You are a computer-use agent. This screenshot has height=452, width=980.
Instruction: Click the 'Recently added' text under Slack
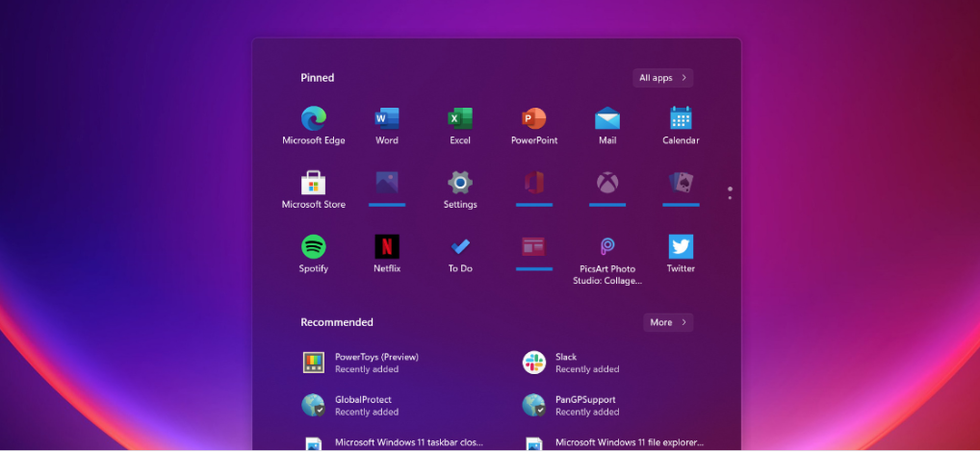587,369
